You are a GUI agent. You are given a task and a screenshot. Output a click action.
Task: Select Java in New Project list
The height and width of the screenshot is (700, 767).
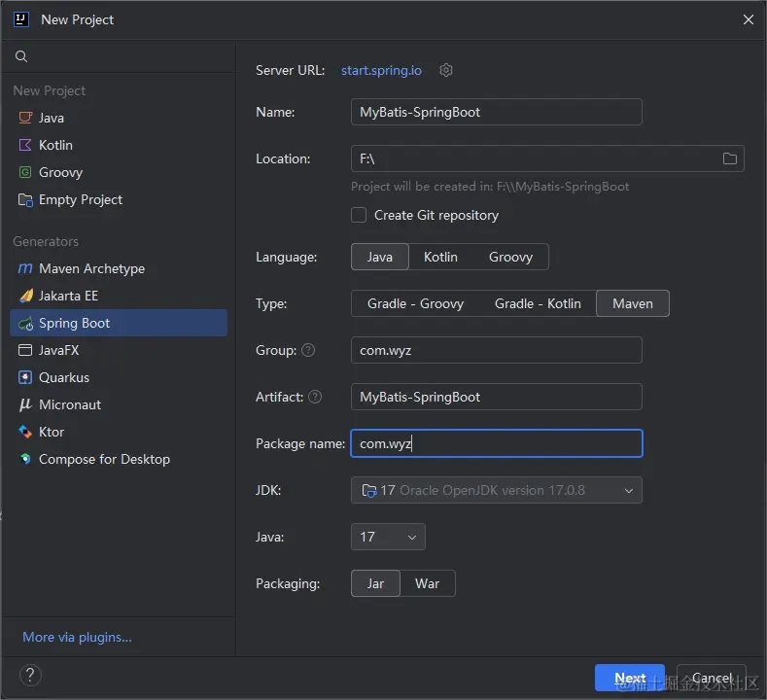(x=119, y=118)
